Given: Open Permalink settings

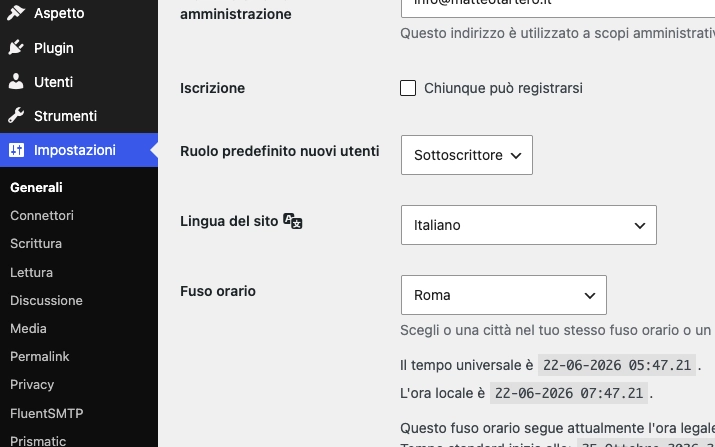Looking at the screenshot, I should point(40,356).
